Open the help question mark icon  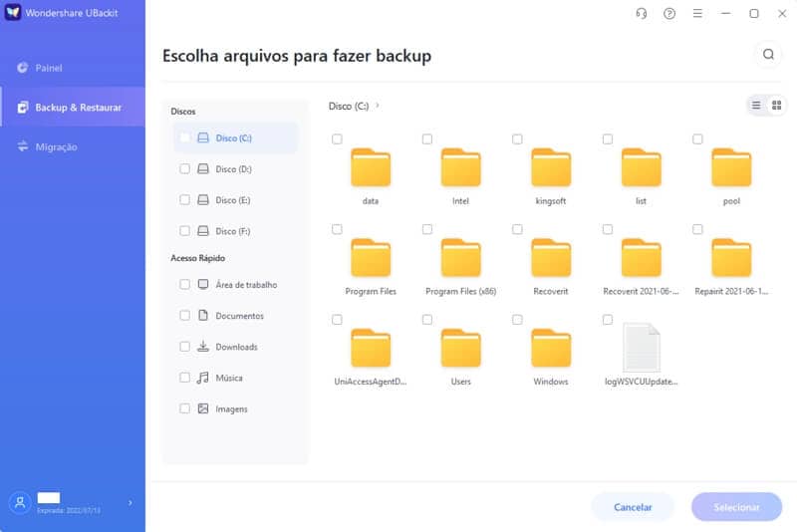[669, 14]
